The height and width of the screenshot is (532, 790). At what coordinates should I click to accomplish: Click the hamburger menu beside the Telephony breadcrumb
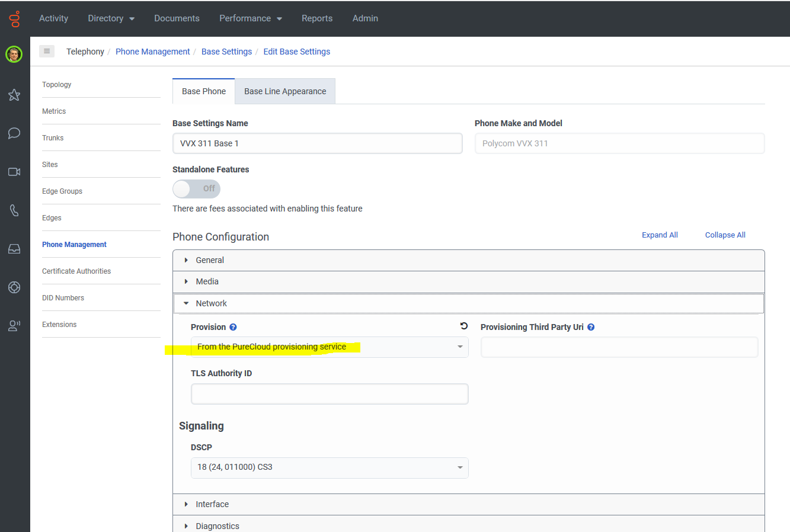(x=47, y=51)
